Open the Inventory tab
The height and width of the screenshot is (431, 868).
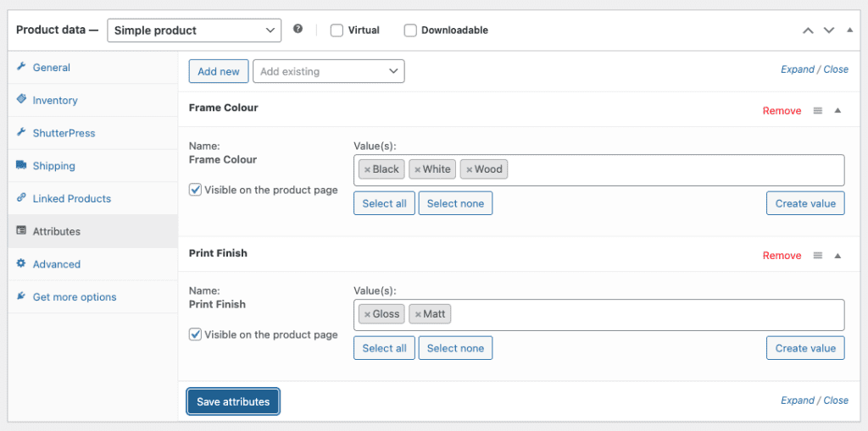[55, 100]
